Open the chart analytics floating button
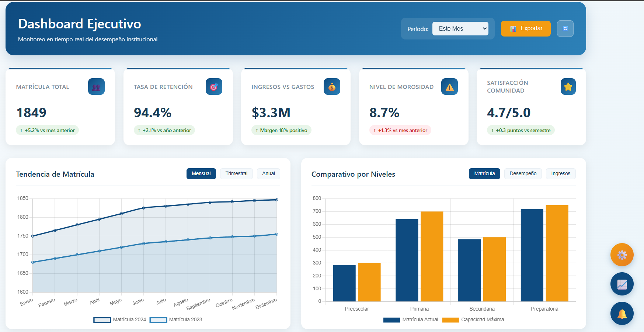The width and height of the screenshot is (644, 332). pyautogui.click(x=622, y=284)
